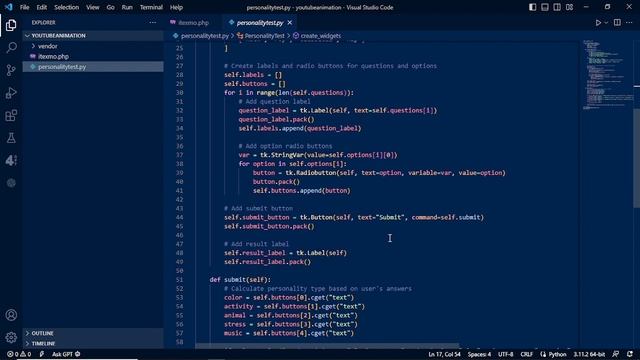Expand the OUTLINE section
This screenshot has height=360, width=640.
point(93,333)
